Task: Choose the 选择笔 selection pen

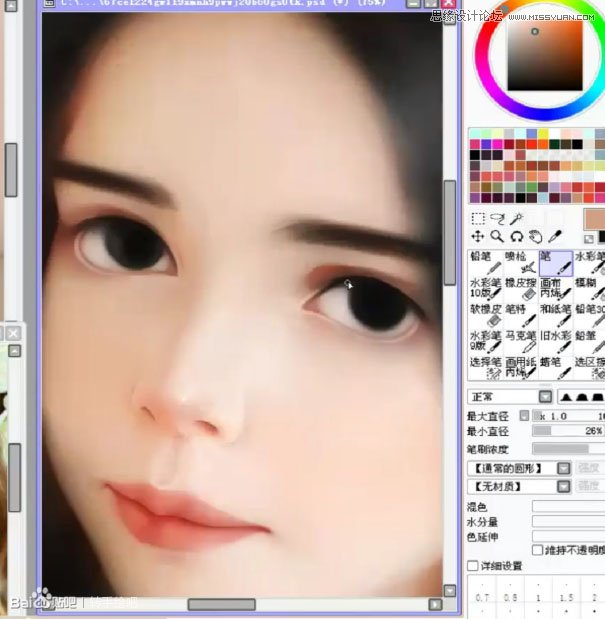Action: pos(486,368)
